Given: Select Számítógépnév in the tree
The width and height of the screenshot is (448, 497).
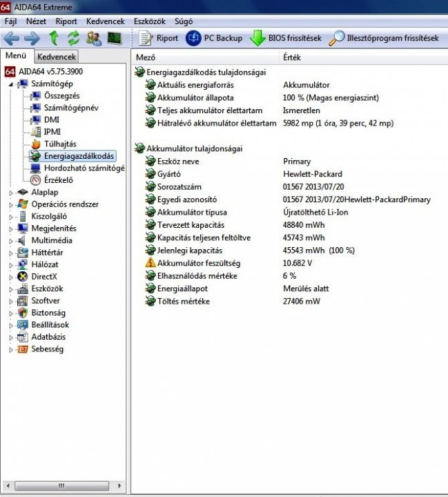Looking at the screenshot, I should click(71, 108).
